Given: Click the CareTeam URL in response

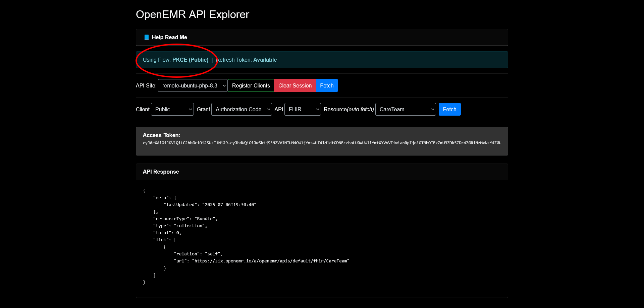Looking at the screenshot, I should 271,261.
